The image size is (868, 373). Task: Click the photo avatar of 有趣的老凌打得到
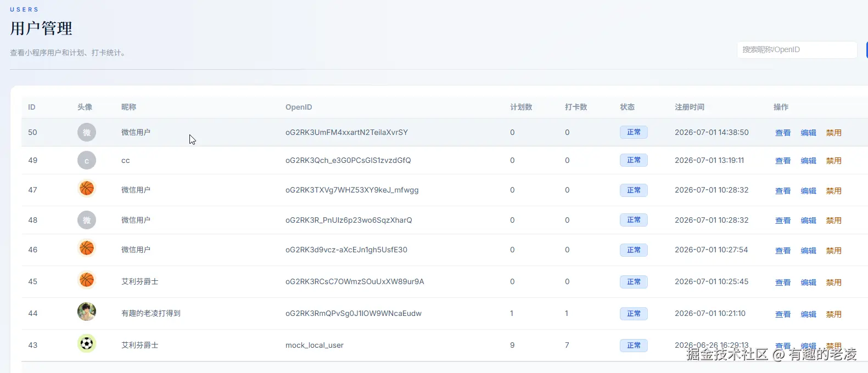[x=87, y=312]
